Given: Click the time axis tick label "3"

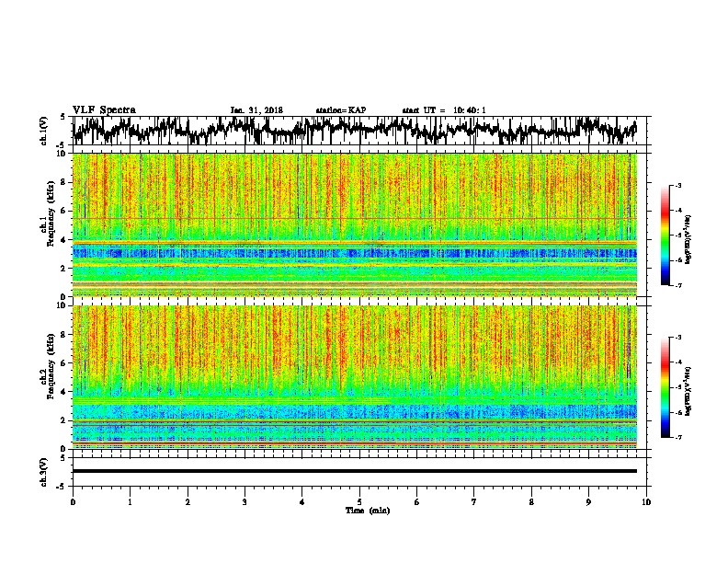Looking at the screenshot, I should [245, 502].
